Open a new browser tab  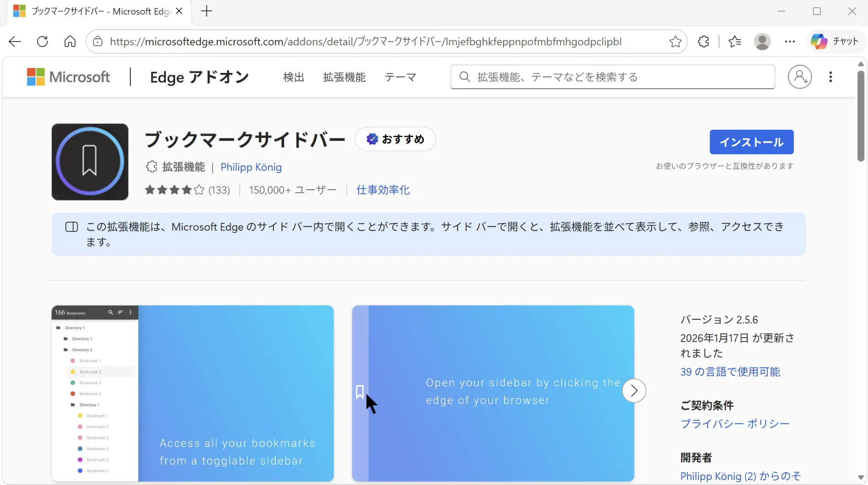(206, 11)
